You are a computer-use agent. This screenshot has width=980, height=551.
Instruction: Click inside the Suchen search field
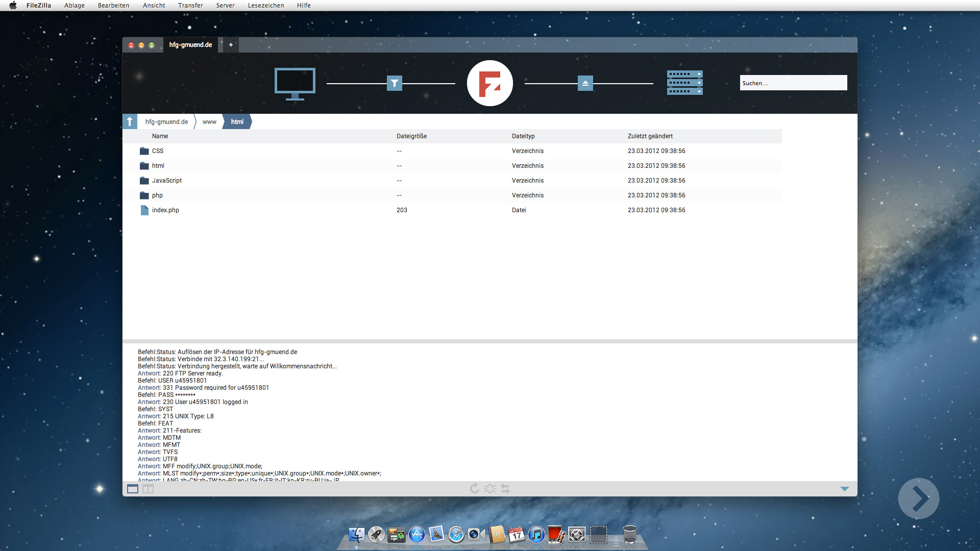(793, 83)
